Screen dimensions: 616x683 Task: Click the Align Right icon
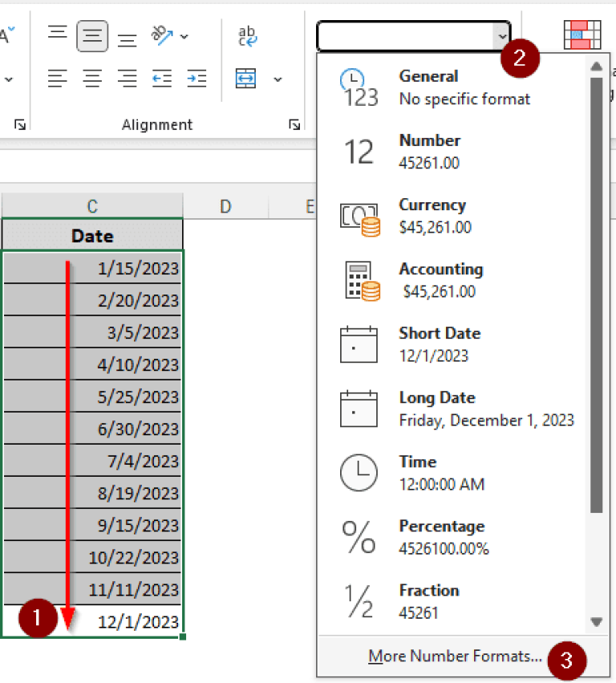coord(127,79)
